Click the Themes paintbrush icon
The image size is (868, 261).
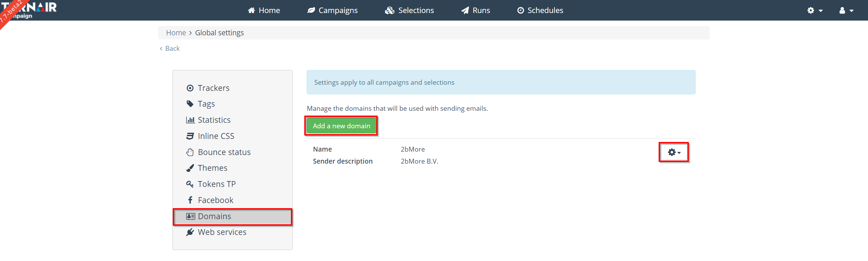pos(190,168)
